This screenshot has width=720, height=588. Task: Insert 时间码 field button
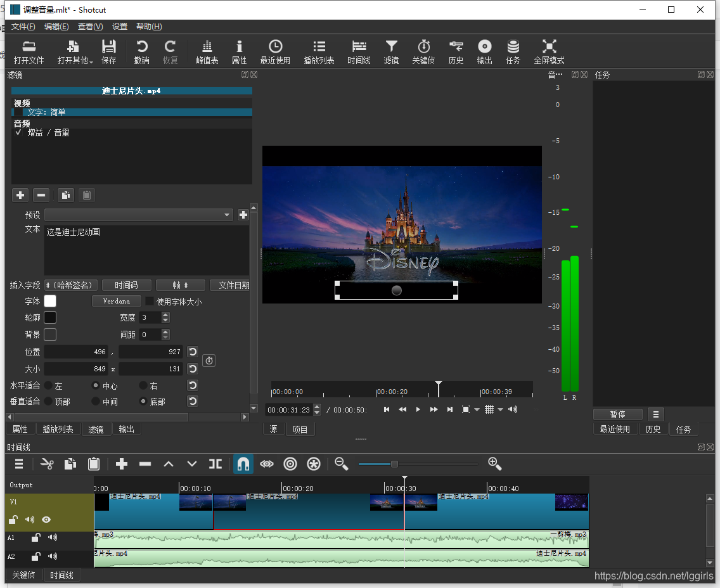[126, 285]
